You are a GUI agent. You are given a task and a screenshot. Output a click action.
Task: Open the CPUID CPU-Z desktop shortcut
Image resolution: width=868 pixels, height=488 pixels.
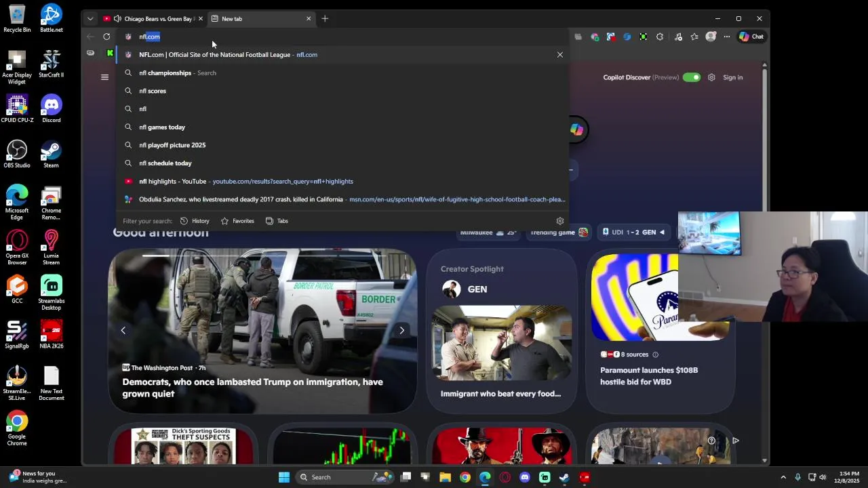(x=17, y=108)
